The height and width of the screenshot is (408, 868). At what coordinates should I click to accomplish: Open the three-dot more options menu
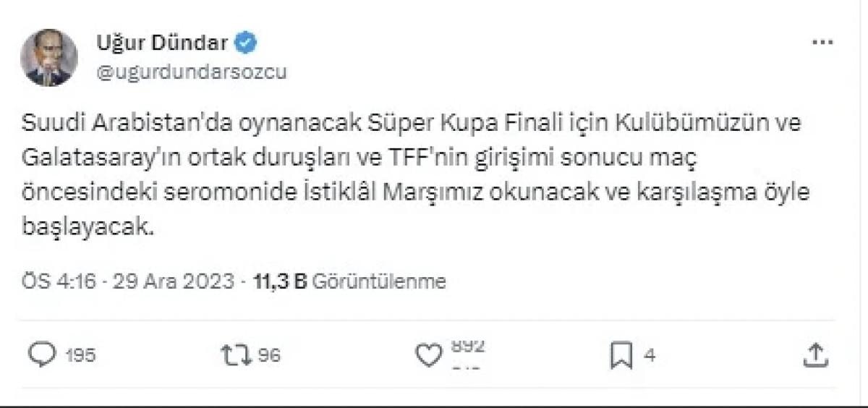(823, 43)
